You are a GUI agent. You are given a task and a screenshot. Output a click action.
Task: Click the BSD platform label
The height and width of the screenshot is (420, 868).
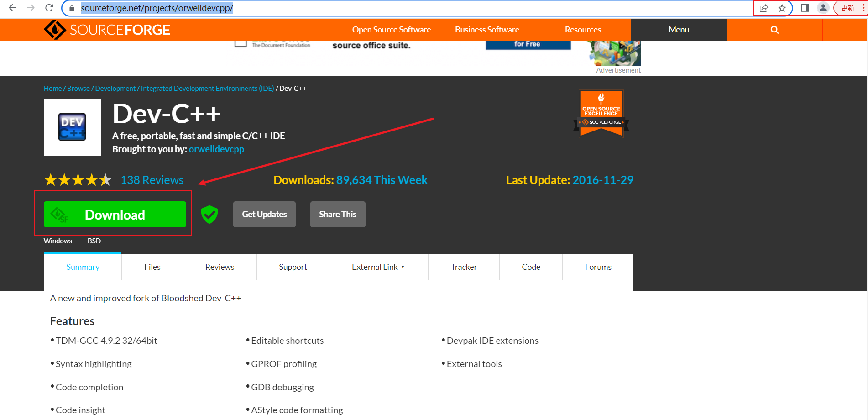pyautogui.click(x=94, y=241)
